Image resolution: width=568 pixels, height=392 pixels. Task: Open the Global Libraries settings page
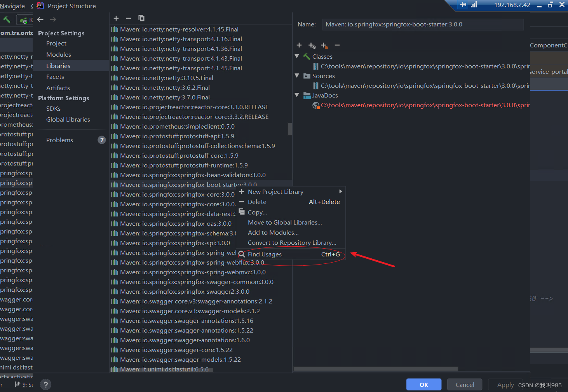tap(68, 120)
